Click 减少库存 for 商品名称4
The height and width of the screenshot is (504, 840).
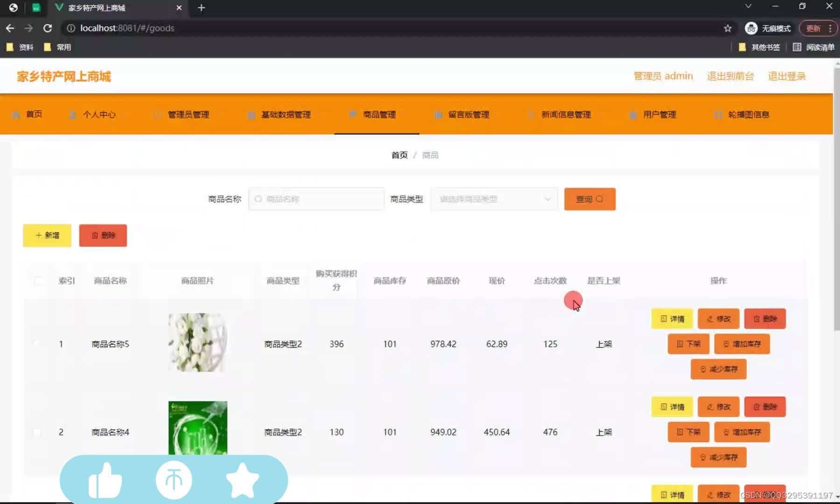[x=719, y=457]
